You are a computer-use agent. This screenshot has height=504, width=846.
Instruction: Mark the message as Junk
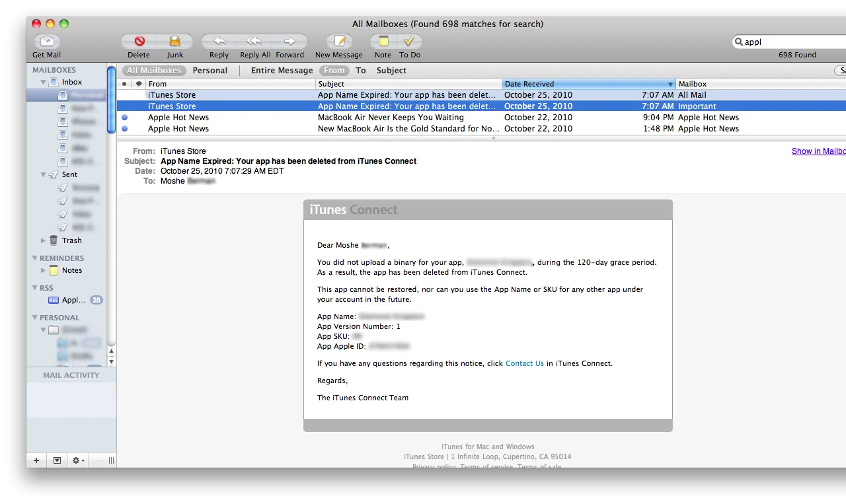click(x=175, y=42)
